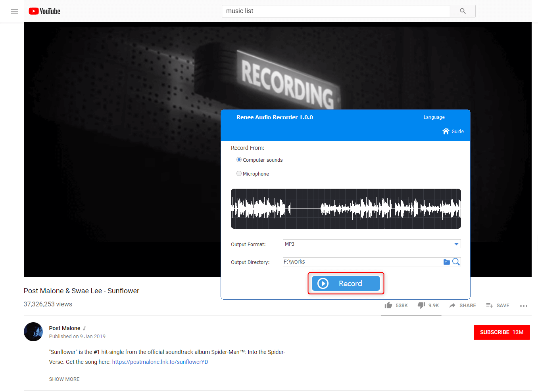The image size is (538, 392).
Task: Open the Language menu in recorder
Action: [434, 117]
